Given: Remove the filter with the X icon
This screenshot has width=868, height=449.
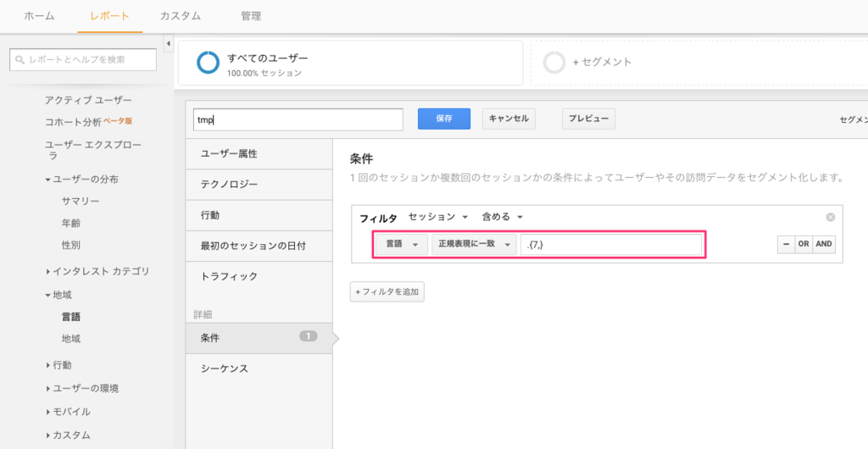Looking at the screenshot, I should tap(831, 218).
